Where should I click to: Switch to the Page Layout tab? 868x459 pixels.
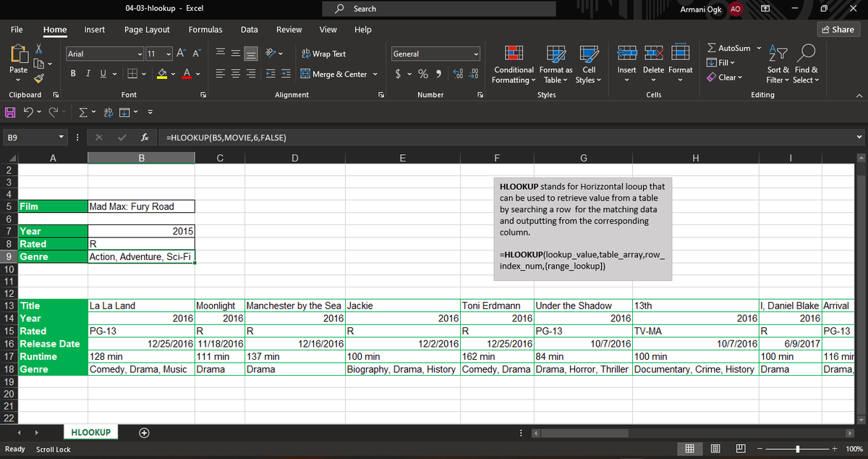(147, 29)
